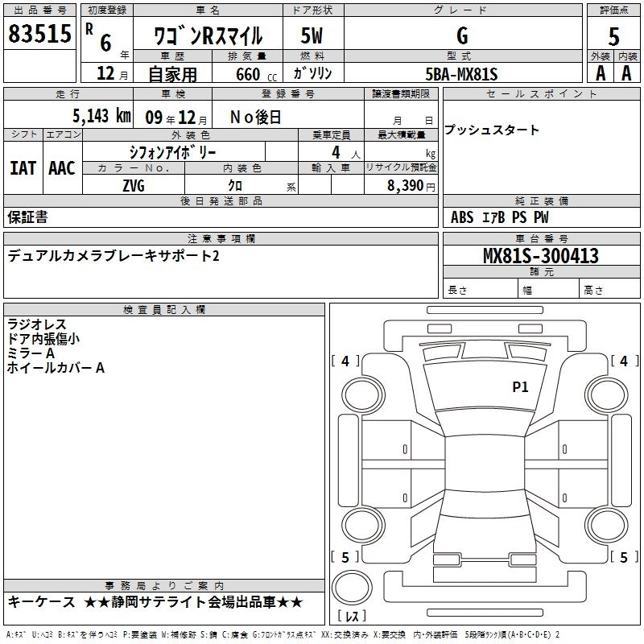Screen dimensions: 644x644
Task: Select the office notice キーケース
Action: (x=42, y=602)
